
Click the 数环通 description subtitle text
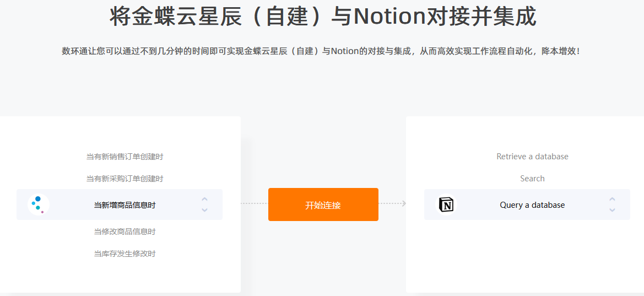(x=321, y=51)
